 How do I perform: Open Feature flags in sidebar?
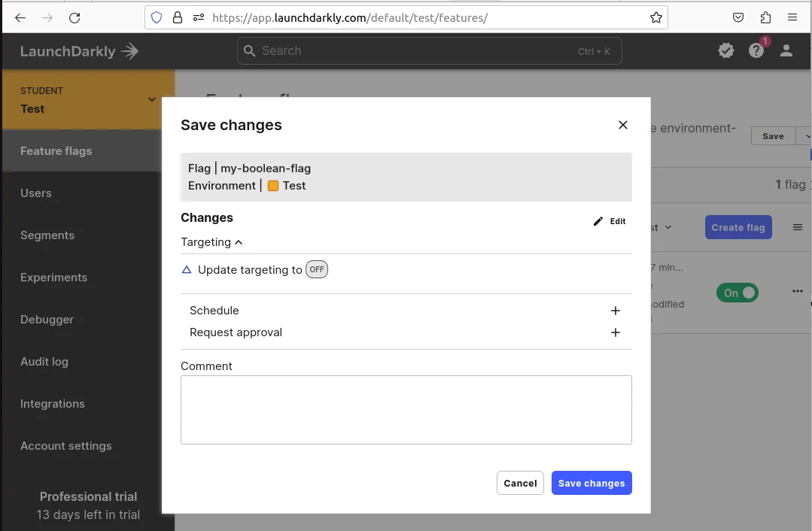(x=81, y=151)
